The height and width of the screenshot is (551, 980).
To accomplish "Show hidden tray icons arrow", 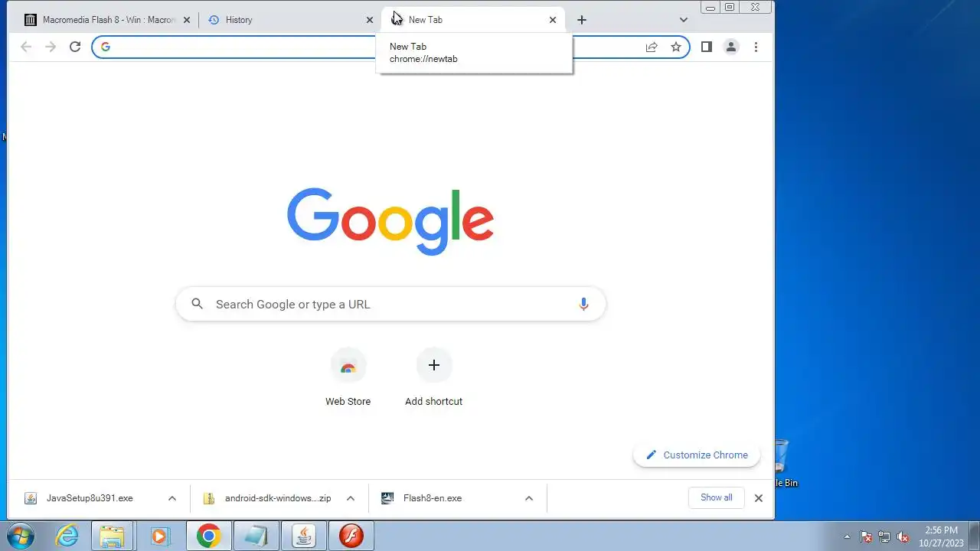I will coord(847,536).
